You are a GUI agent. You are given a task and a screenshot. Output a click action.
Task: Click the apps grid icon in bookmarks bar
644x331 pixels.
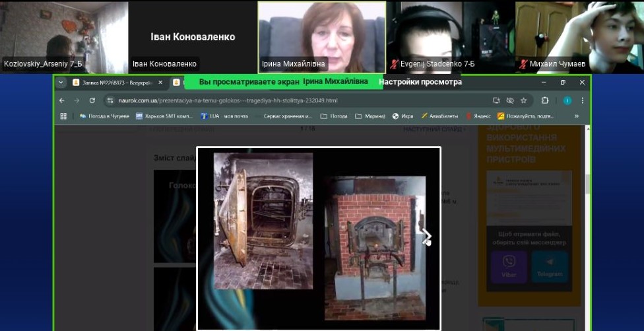click(63, 116)
